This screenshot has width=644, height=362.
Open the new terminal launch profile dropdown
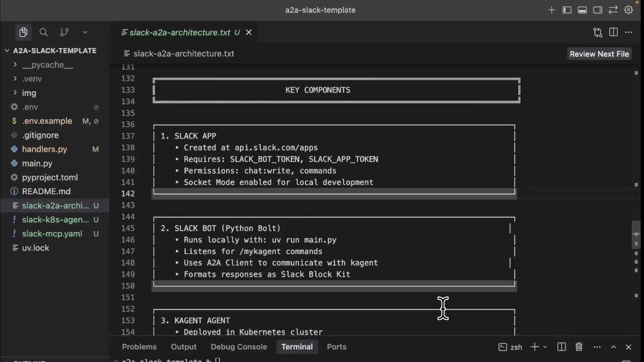click(545, 347)
